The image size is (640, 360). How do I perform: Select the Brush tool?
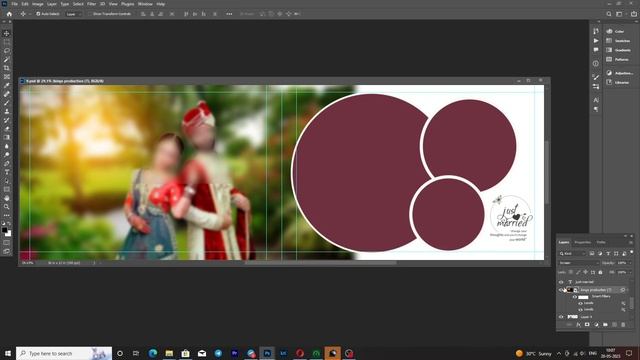7,102
